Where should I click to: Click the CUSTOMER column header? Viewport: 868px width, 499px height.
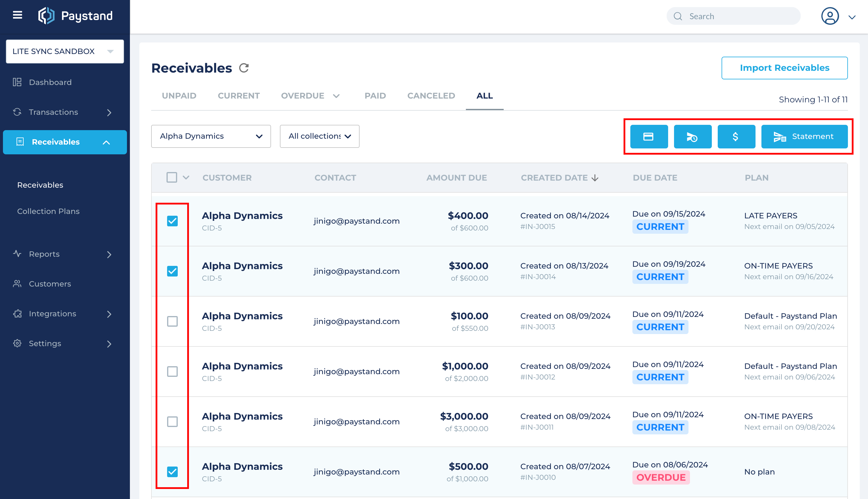tap(227, 178)
